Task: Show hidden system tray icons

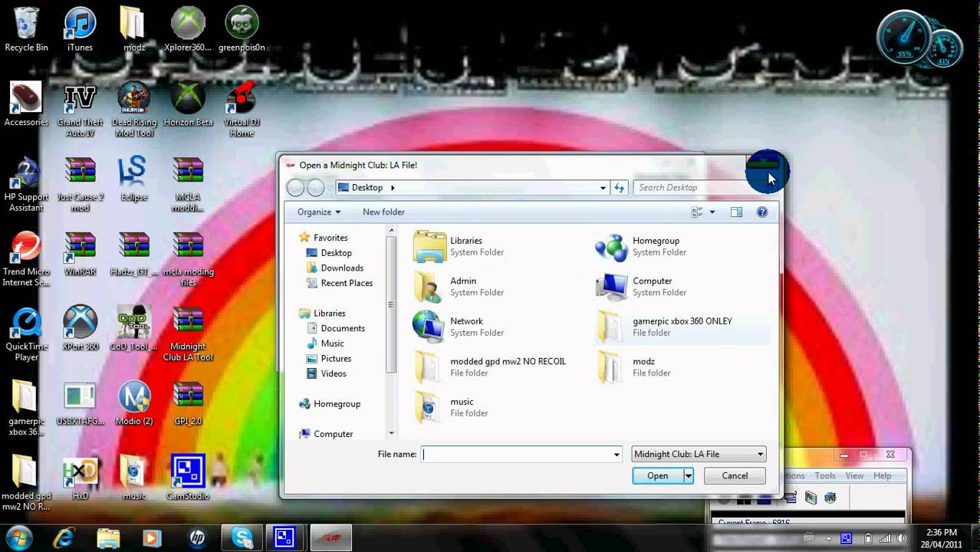Action: tap(828, 539)
